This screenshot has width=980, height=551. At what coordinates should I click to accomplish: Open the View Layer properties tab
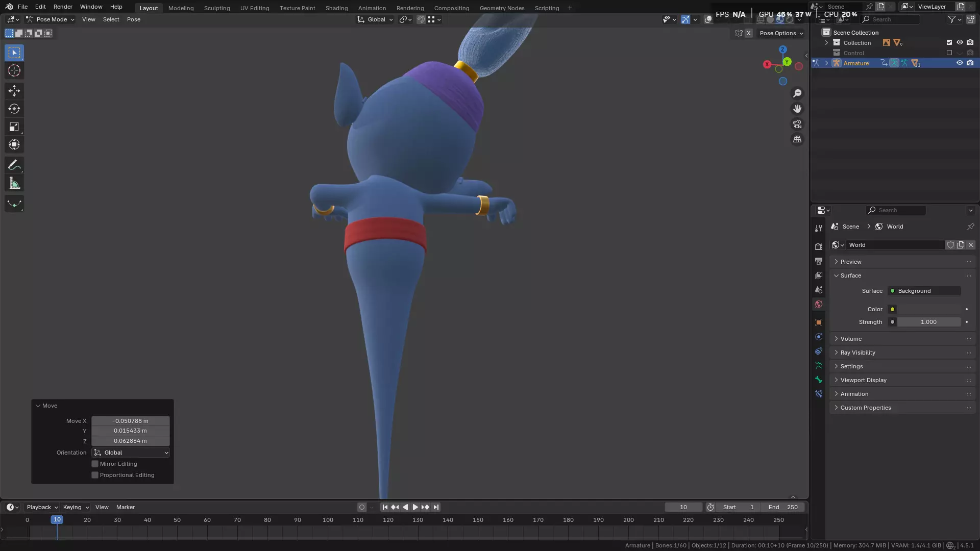(819, 275)
